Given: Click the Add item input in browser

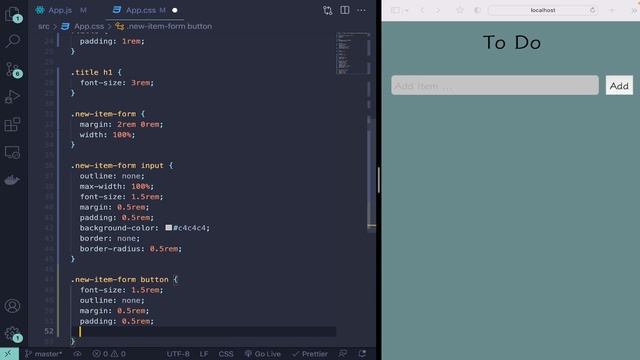Looking at the screenshot, I should pyautogui.click(x=495, y=85).
